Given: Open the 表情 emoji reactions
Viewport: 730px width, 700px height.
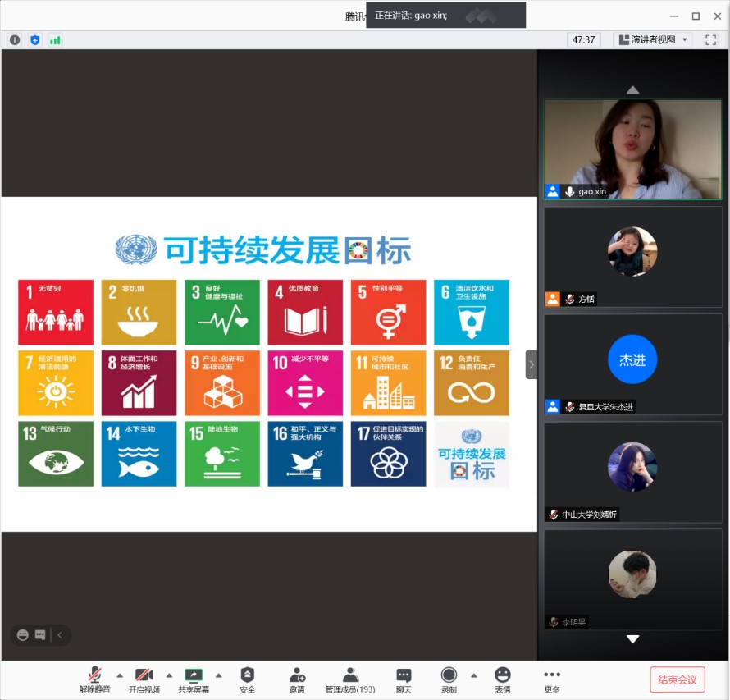Looking at the screenshot, I should tap(502, 680).
